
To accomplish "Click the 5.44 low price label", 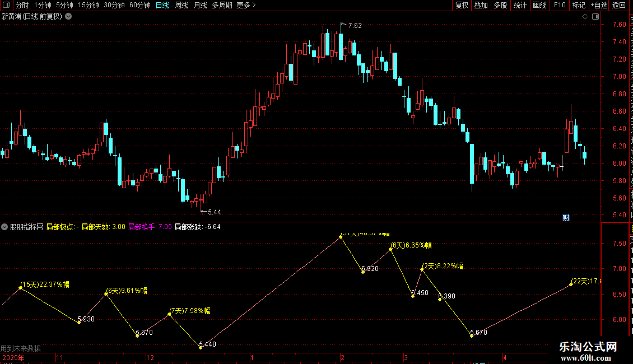I will click(x=215, y=212).
